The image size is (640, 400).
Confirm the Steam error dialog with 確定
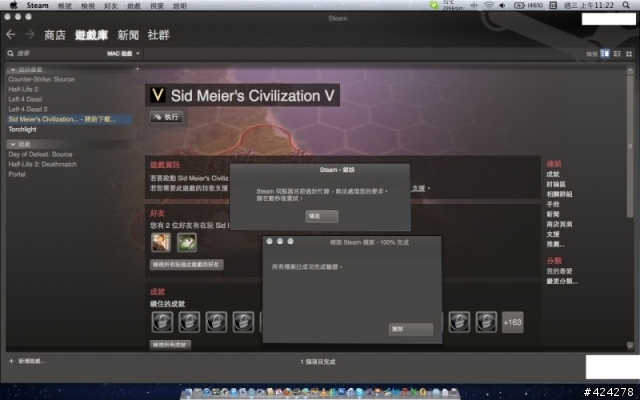322,216
